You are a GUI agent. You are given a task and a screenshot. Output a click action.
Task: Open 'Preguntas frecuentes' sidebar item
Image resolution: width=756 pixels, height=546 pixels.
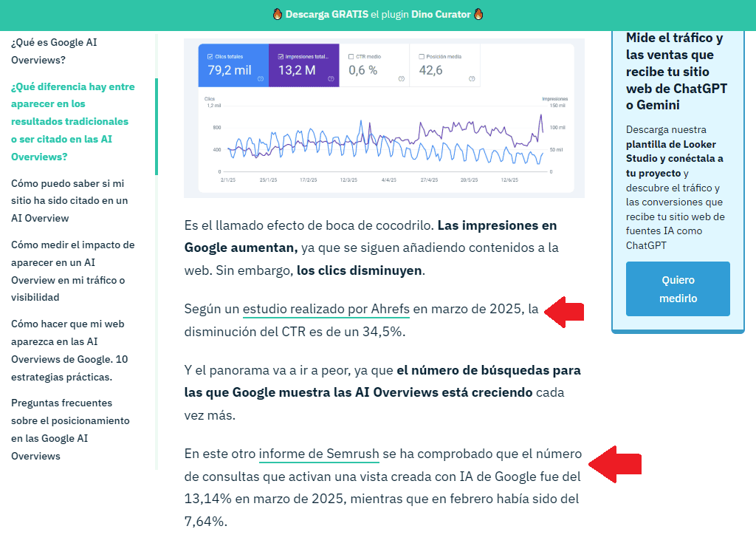click(x=70, y=429)
